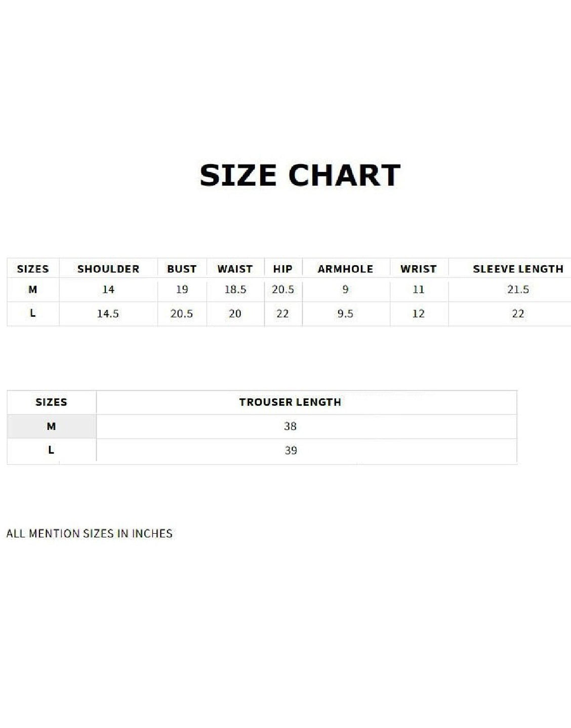Click bust value 19 for size M
571x728 pixels.
pos(182,289)
